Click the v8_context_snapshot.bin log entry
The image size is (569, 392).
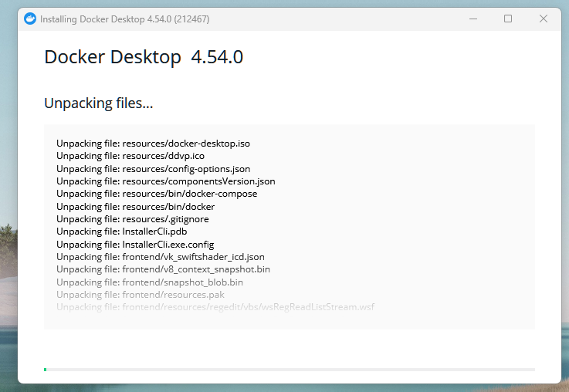pos(163,269)
